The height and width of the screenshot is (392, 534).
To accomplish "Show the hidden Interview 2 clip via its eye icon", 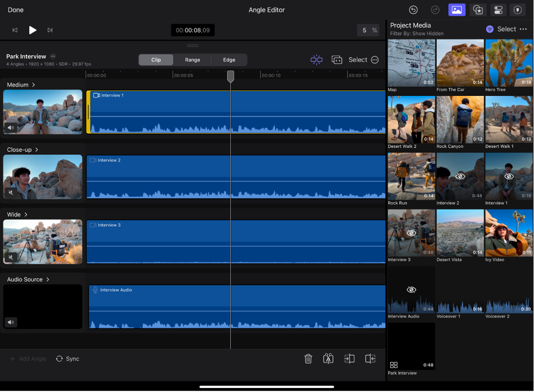I will coord(460,176).
